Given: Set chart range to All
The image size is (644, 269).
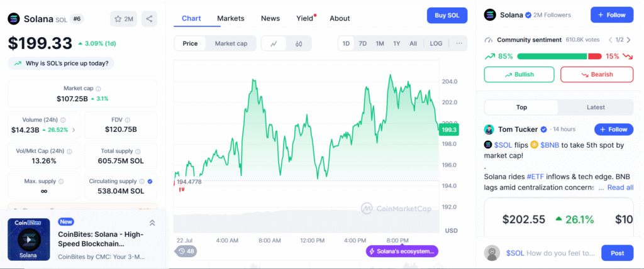Looking at the screenshot, I should coord(413,43).
